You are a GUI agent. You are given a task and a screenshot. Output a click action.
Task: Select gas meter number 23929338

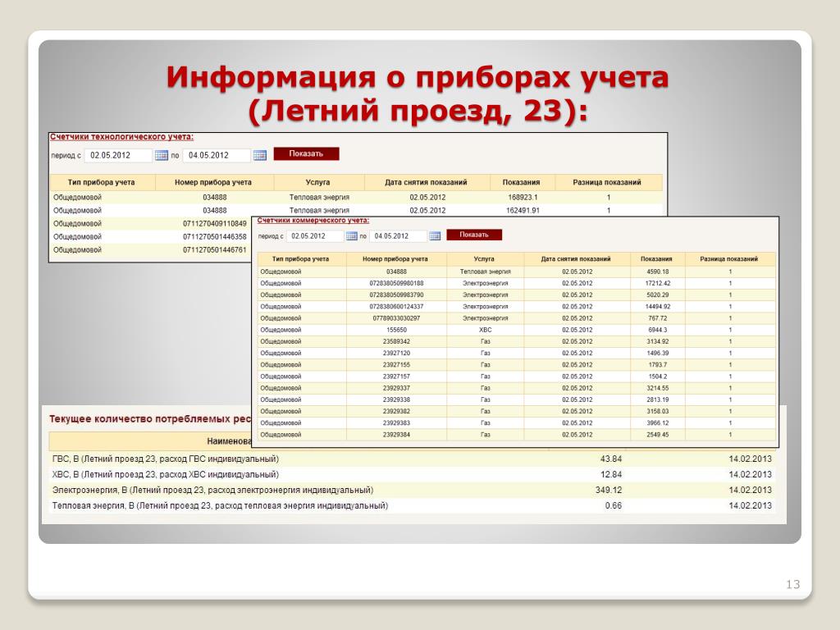click(396, 400)
